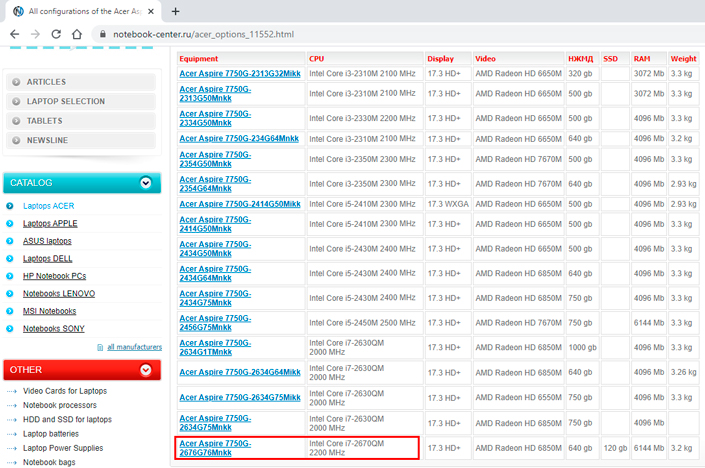Image resolution: width=705 pixels, height=468 pixels.
Task: Click the circle icon on ARTICLES button
Action: tap(16, 82)
